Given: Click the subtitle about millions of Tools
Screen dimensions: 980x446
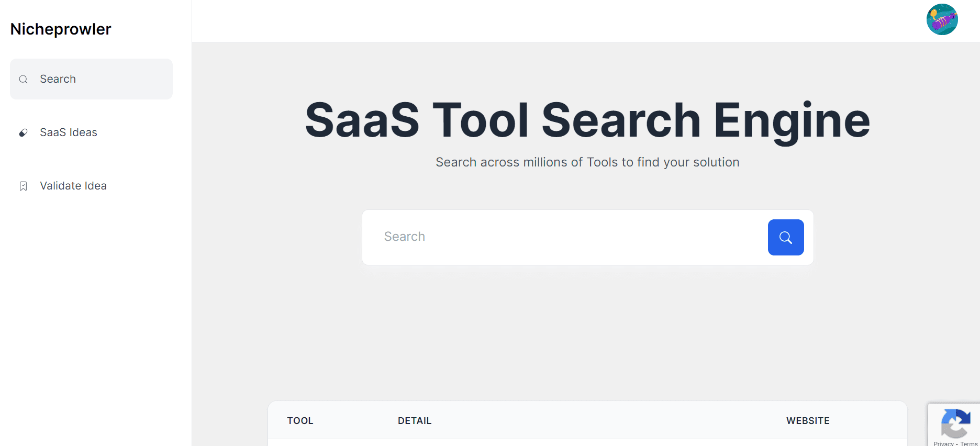Looking at the screenshot, I should [x=587, y=162].
